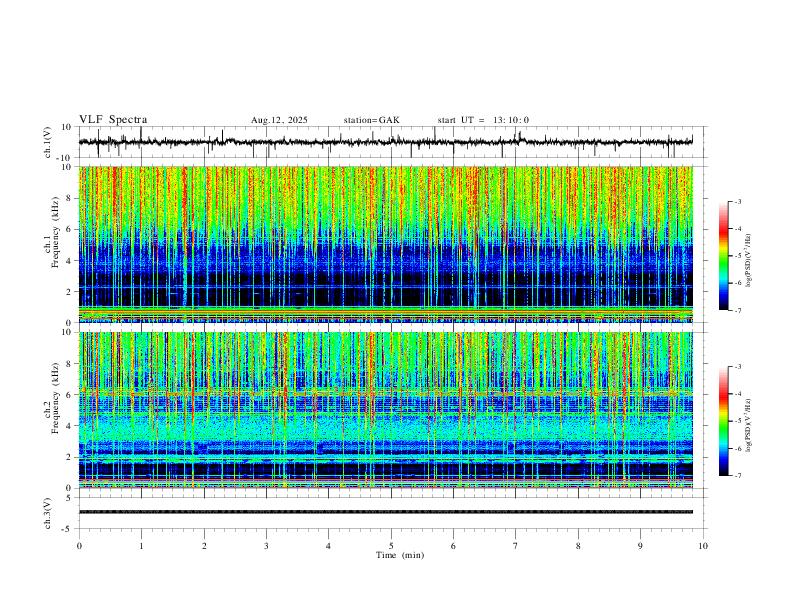Click the upper PSD color scale bar
The width and height of the screenshot is (792, 612).
[x=724, y=256]
